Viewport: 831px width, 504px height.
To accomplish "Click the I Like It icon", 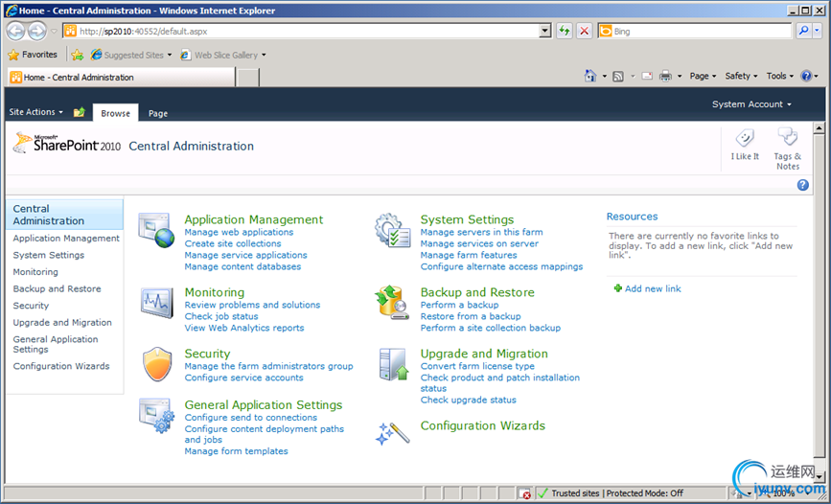I will coord(745,138).
